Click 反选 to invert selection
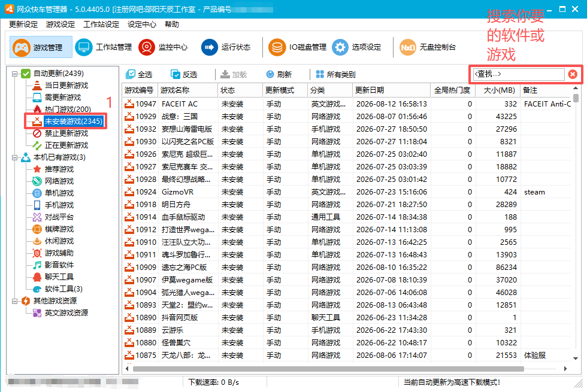The height and width of the screenshot is (392, 587). (184, 74)
